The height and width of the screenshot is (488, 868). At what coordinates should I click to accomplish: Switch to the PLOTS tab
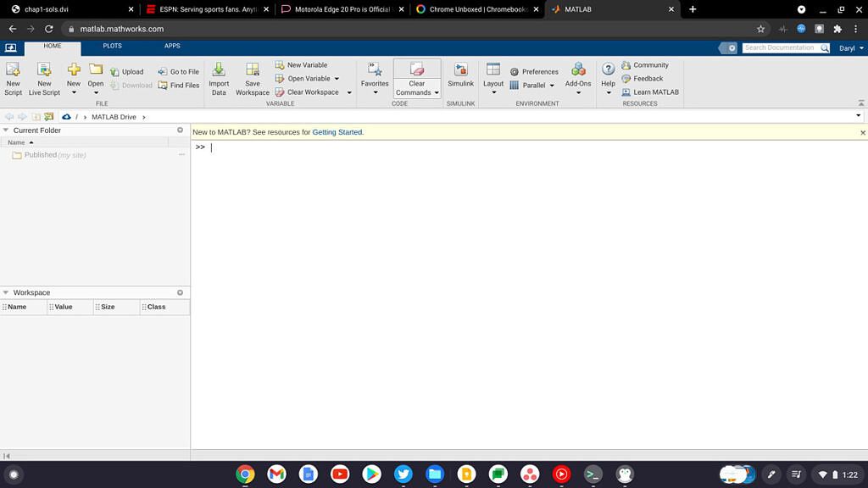point(112,46)
